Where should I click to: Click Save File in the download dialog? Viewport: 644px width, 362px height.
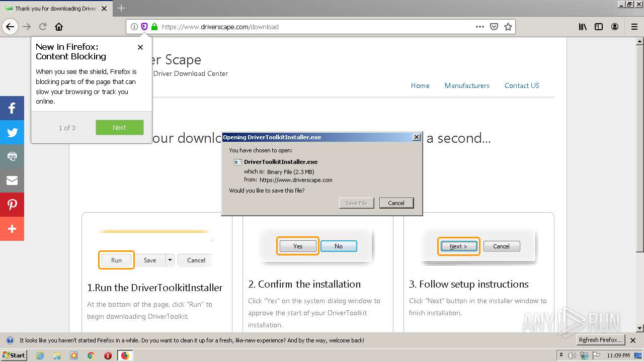click(356, 203)
